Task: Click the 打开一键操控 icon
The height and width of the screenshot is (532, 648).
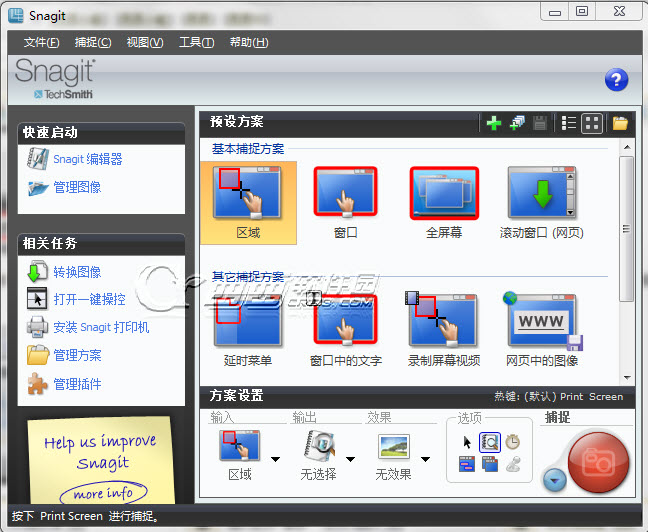Action: point(37,298)
